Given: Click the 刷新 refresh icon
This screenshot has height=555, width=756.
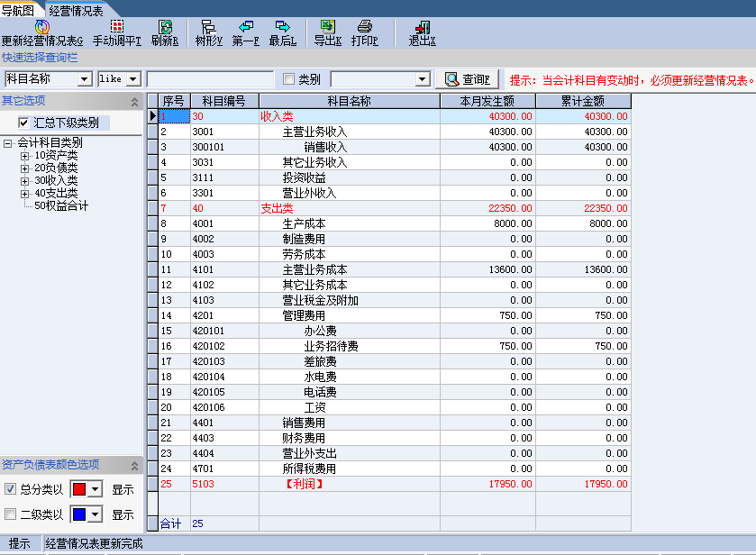Looking at the screenshot, I should tap(165, 27).
